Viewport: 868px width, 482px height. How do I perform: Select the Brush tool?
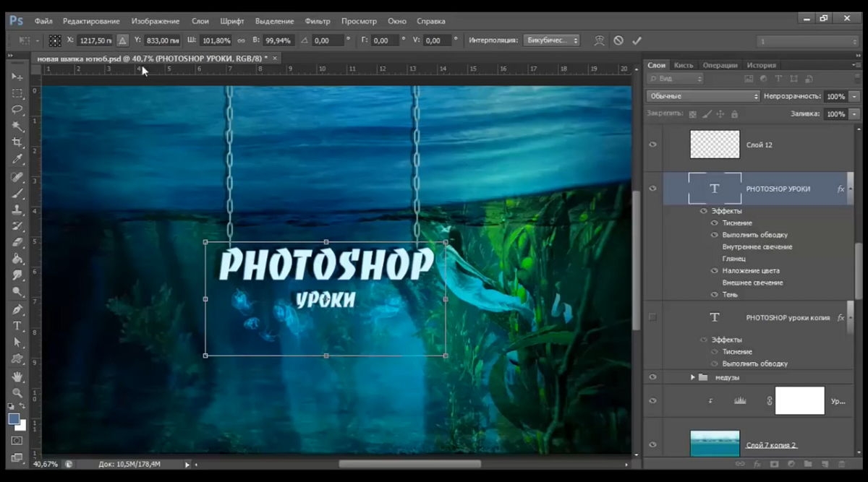coord(17,194)
